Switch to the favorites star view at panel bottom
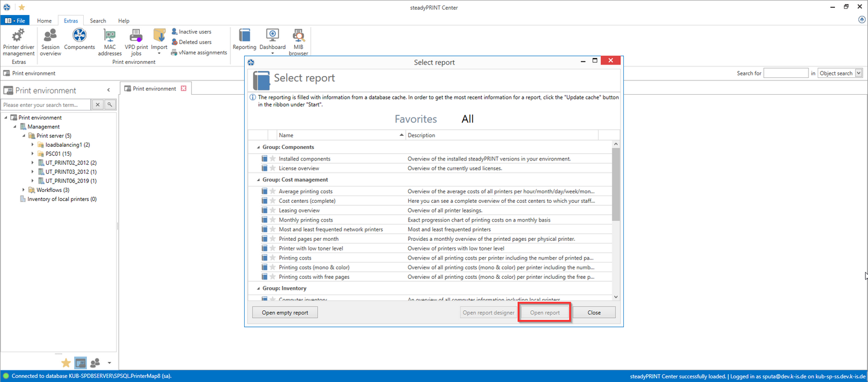 66,363
